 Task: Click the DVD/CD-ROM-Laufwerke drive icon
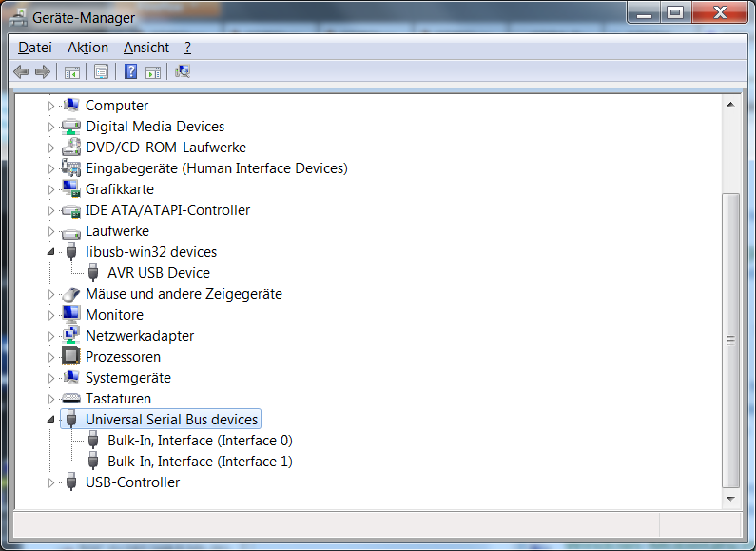pos(71,148)
